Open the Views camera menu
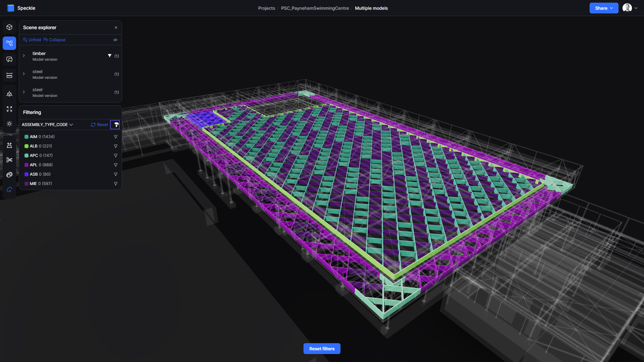Screen dimensions: 644x362 [x=9, y=94]
